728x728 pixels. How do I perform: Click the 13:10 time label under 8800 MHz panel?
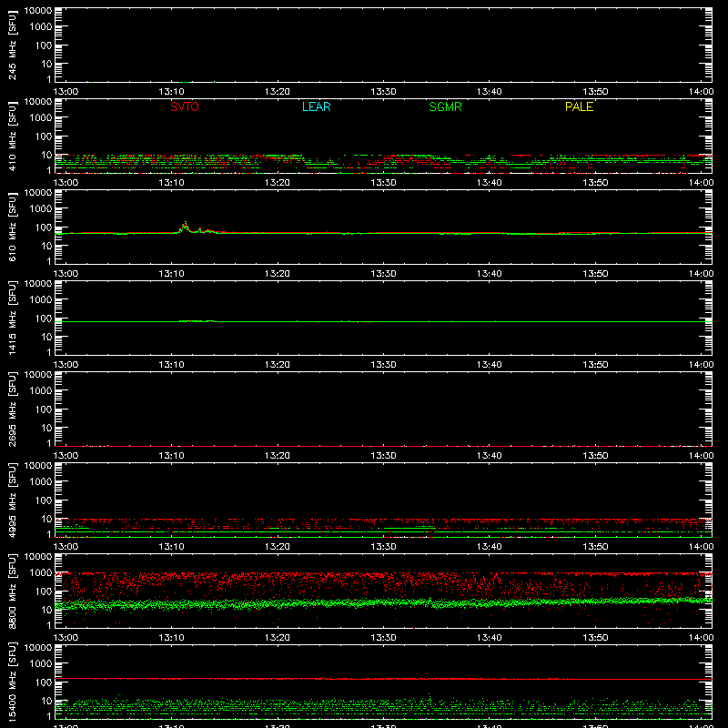[171, 638]
